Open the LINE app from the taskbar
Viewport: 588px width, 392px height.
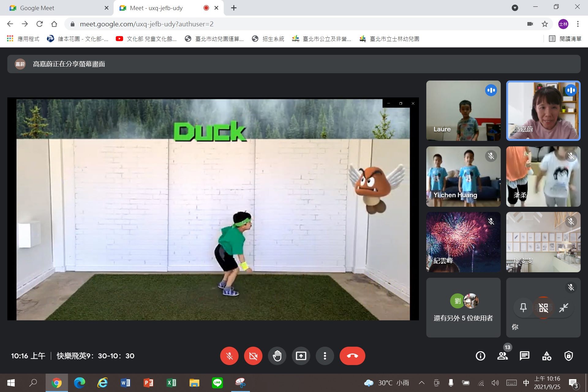coord(217,383)
